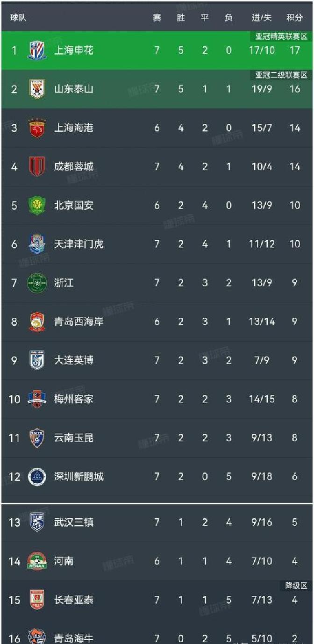Tap the Dalian Yingbo (大连英博) team badge
314x644 pixels.
37,360
